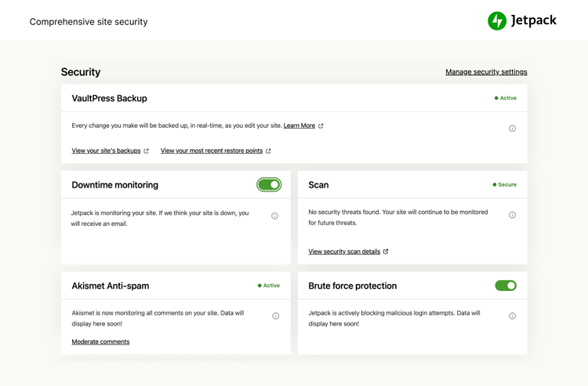Image resolution: width=588 pixels, height=386 pixels.
Task: Click 'Akismet is now monitoring all comments' text
Action: tap(158, 318)
